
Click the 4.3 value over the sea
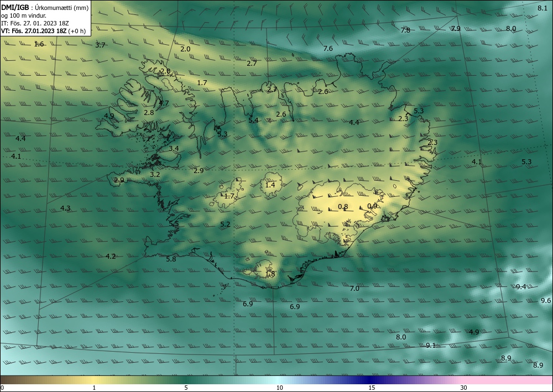click(x=65, y=208)
